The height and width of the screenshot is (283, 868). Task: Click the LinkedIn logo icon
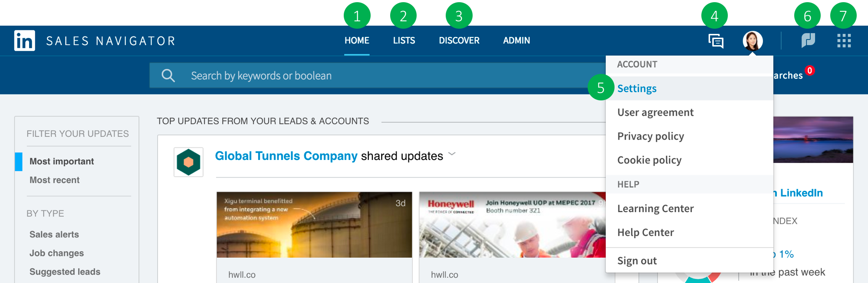tap(25, 40)
